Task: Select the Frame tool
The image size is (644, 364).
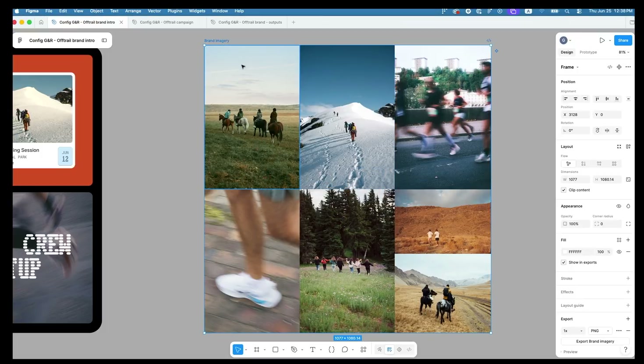Action: (257, 350)
